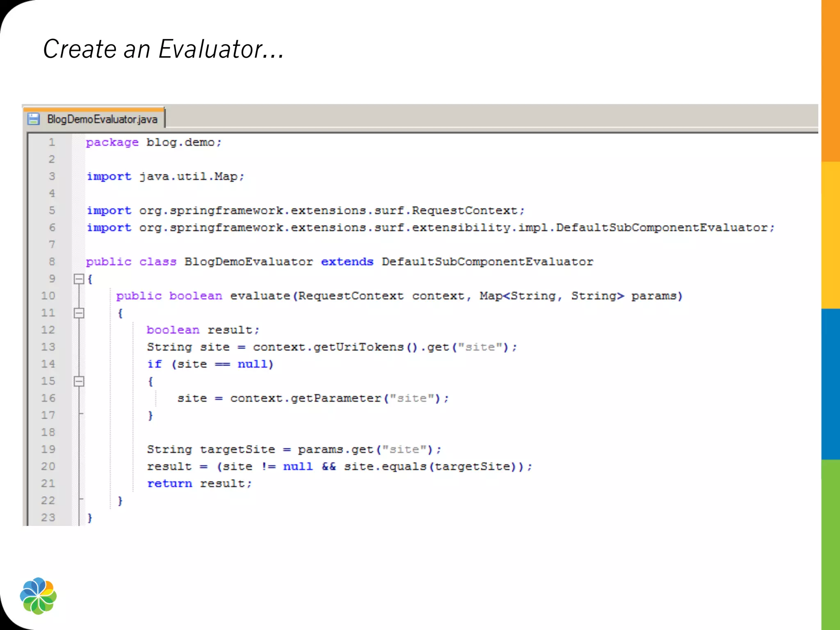Image resolution: width=840 pixels, height=630 pixels.
Task: Click line number 20 in the gutter
Action: point(48,466)
